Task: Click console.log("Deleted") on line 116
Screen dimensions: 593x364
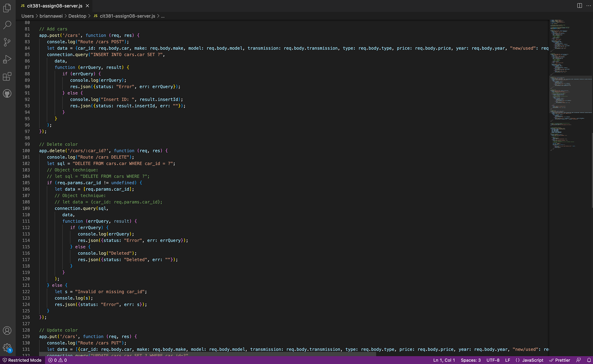Action: coord(106,253)
